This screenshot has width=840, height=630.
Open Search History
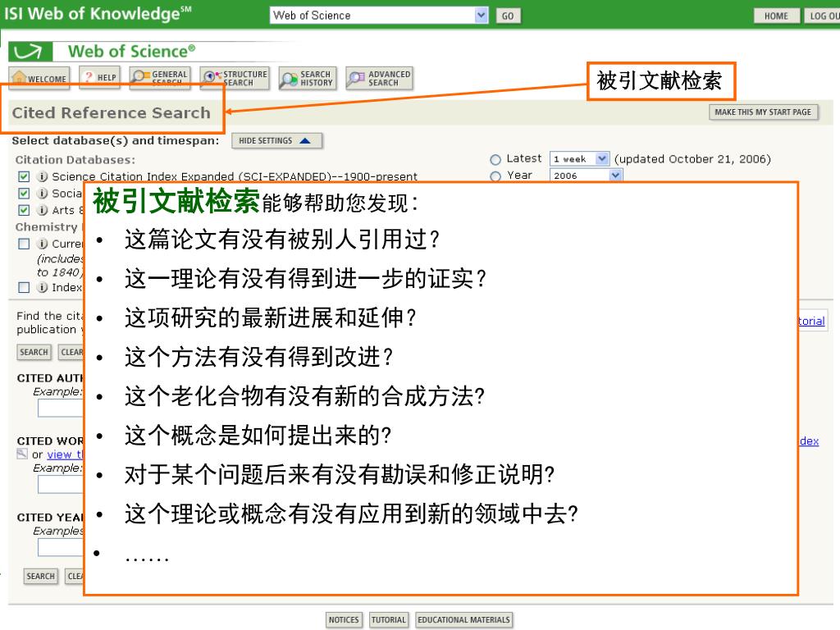[308, 79]
